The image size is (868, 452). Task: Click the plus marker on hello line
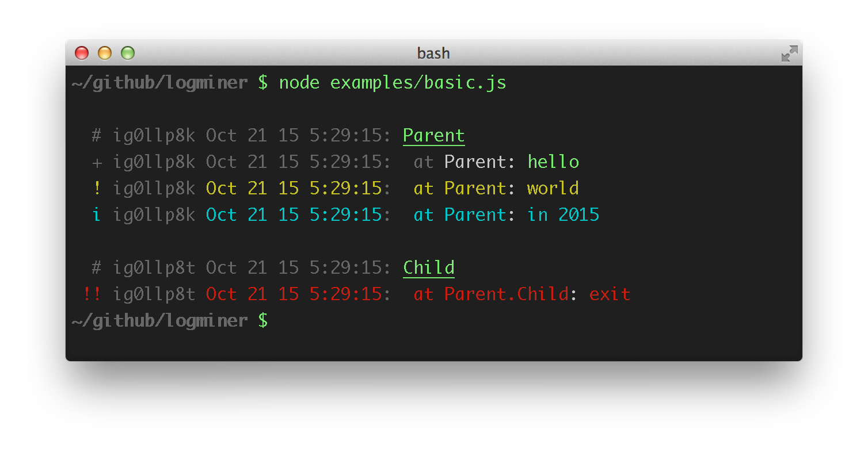[97, 163]
